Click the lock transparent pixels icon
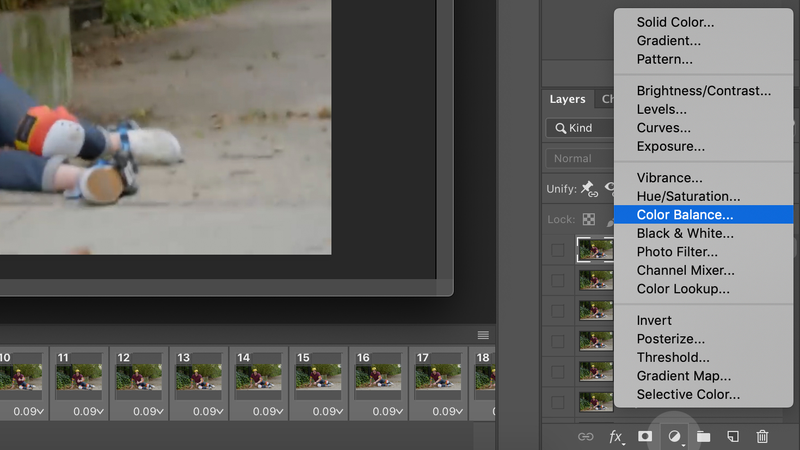Screen dimensions: 800x450 point(589,219)
